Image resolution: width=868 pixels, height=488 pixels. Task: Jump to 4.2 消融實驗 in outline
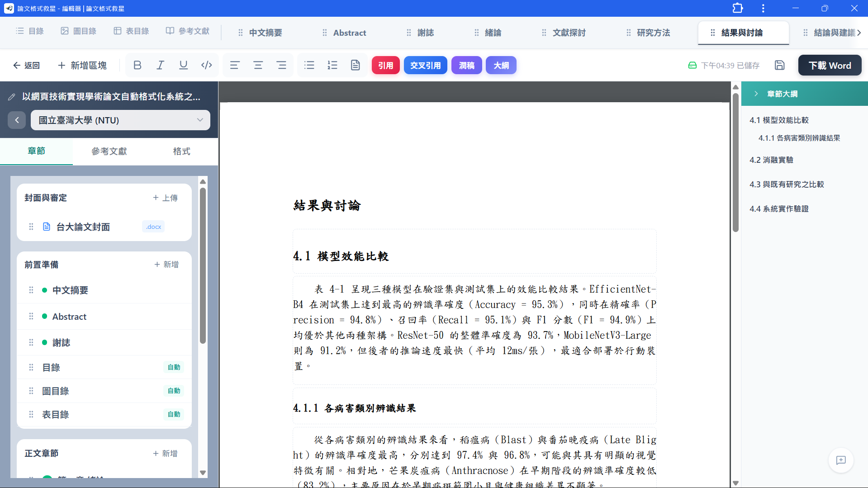tap(771, 160)
